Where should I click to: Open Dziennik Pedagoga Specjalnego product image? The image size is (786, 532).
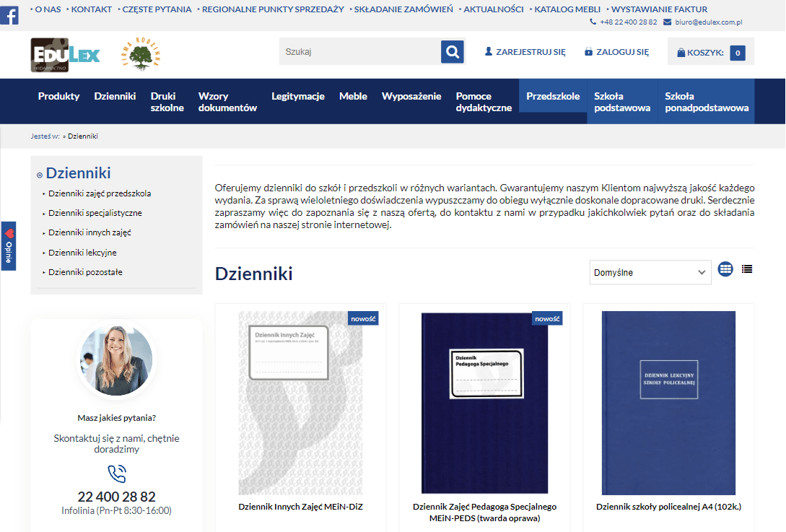coord(485,403)
